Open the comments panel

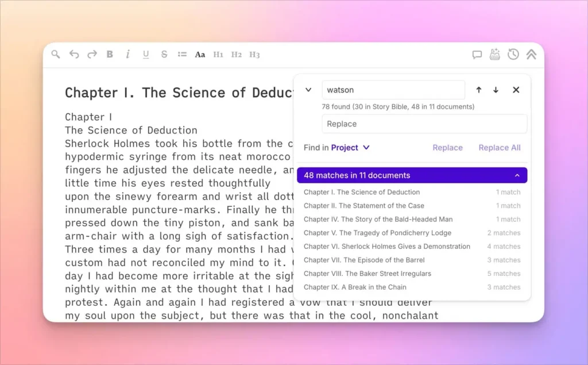(x=477, y=54)
